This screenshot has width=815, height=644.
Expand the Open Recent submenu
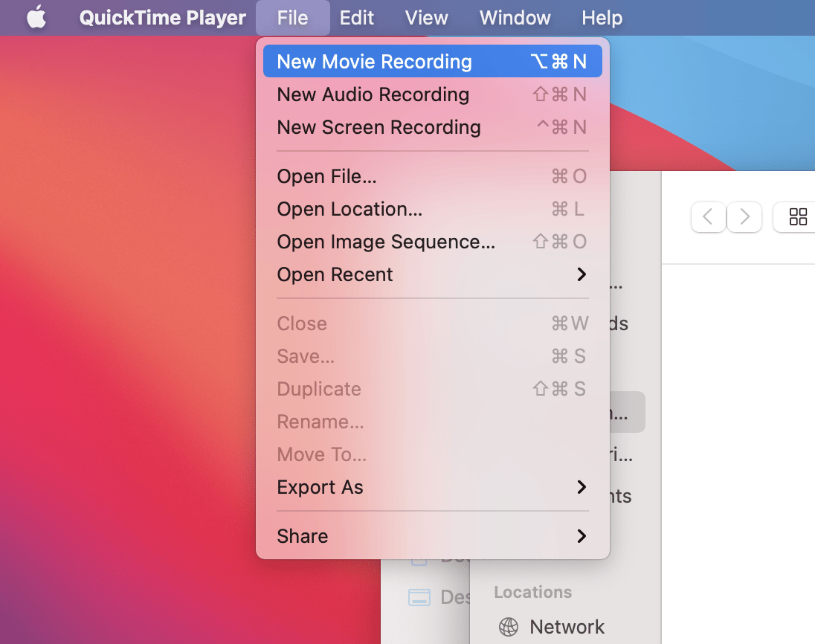coord(433,274)
